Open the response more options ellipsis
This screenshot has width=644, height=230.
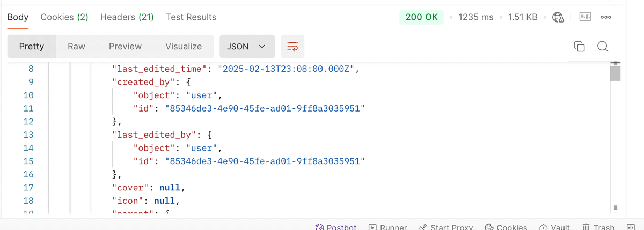pyautogui.click(x=606, y=17)
